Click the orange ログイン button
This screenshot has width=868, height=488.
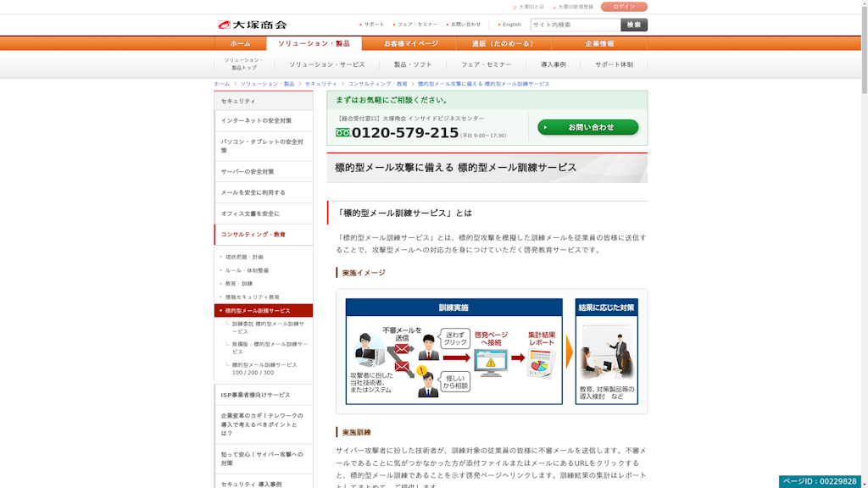point(626,6)
